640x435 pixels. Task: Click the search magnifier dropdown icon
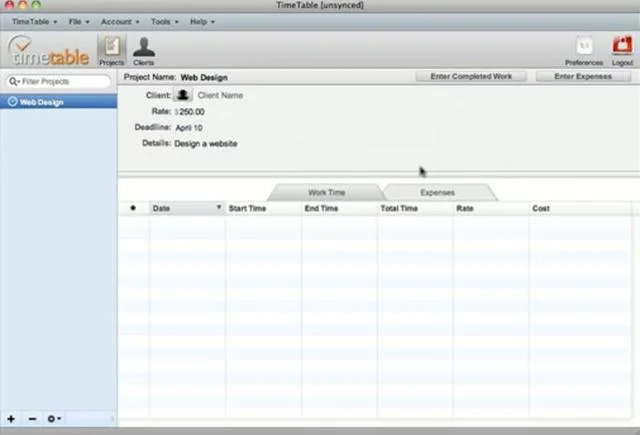pyautogui.click(x=14, y=82)
